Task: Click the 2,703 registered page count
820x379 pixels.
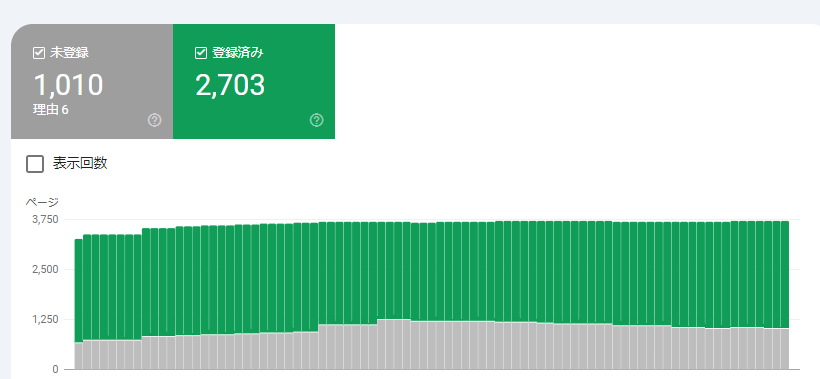Action: [x=230, y=85]
